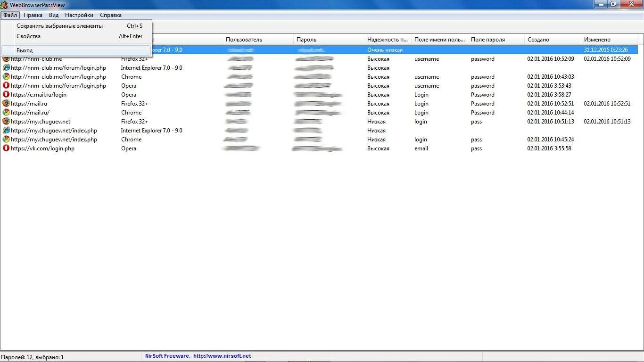Click blurred password in vk.com/login.php row
This screenshot has width=644, height=362.
point(317,148)
